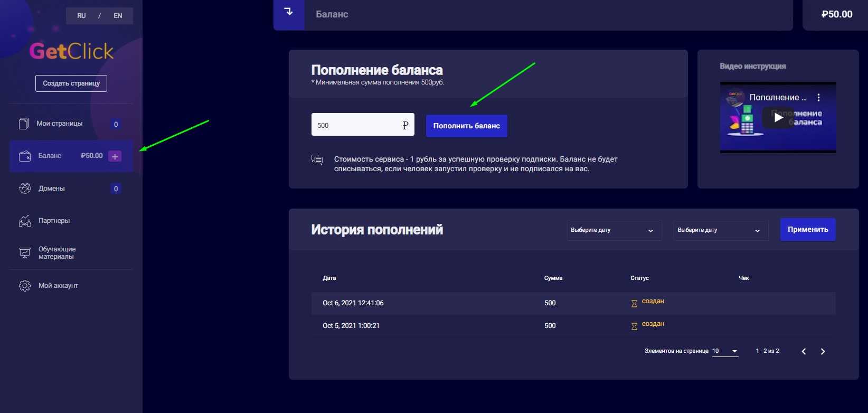The height and width of the screenshot is (413, 868).
Task: Click the Применить filter button
Action: tap(807, 230)
